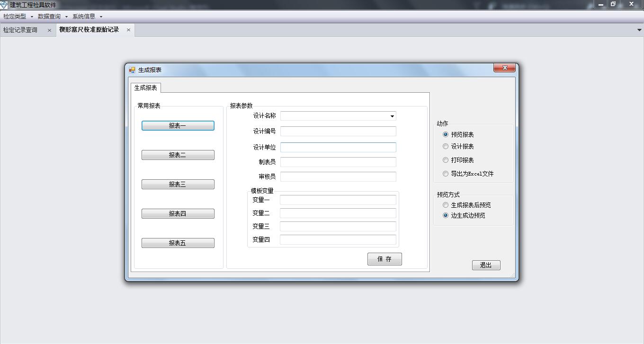This screenshot has height=344, width=644.
Task: Switch to the 检定记录查询 tab
Action: pos(20,30)
